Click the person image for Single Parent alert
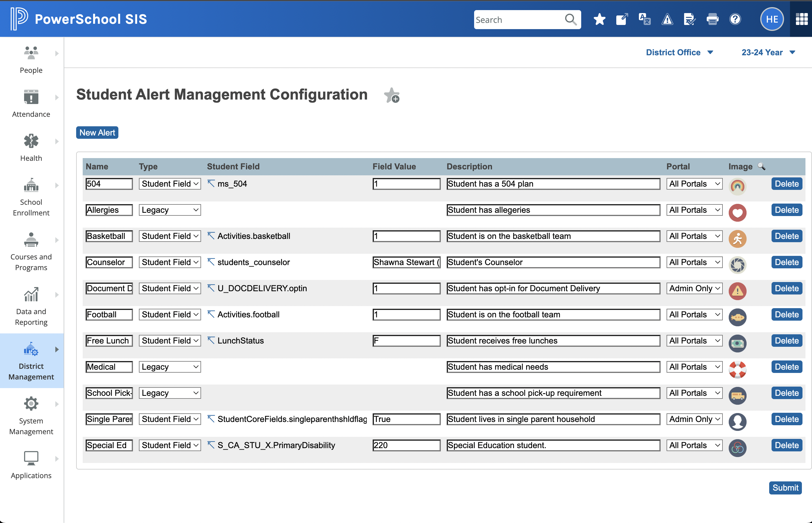 tap(737, 422)
